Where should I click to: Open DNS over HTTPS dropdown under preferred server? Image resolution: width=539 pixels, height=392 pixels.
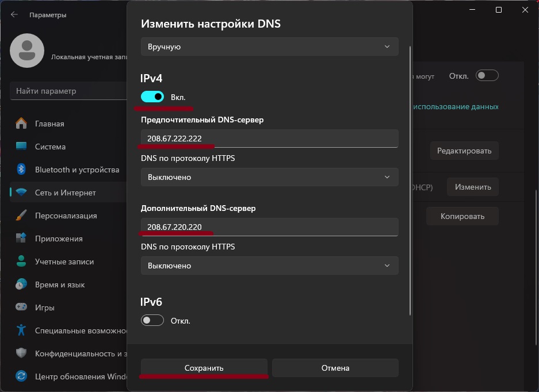(x=269, y=177)
